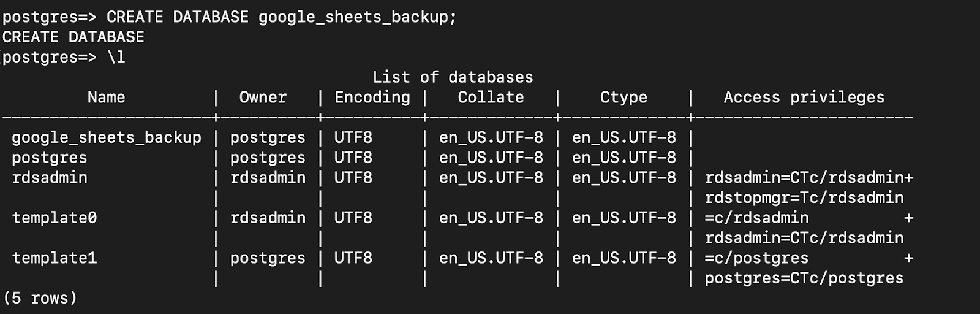Click the rdsadmin database name in Name column
Viewport: 980px width, 314px height.
pyautogui.click(x=50, y=178)
